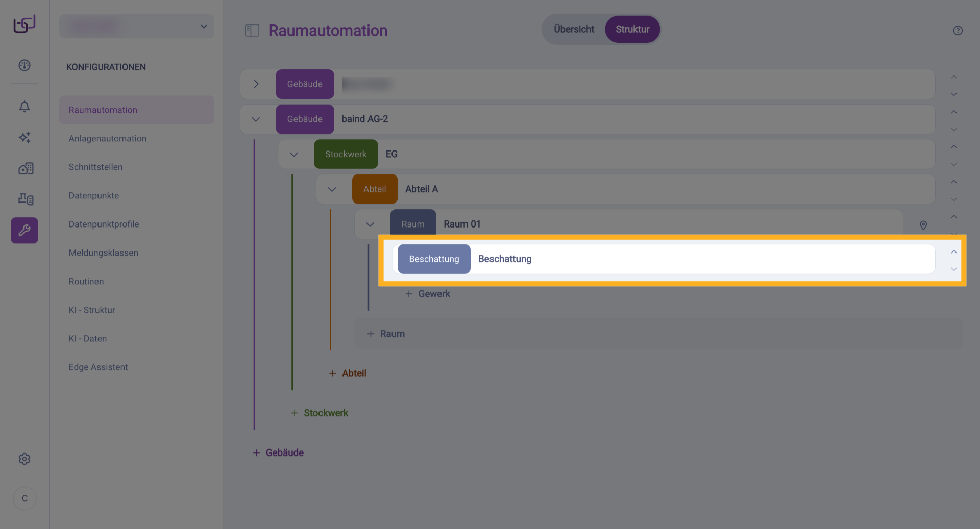
Task: Go to Anlagenautomation menu item
Action: (108, 138)
